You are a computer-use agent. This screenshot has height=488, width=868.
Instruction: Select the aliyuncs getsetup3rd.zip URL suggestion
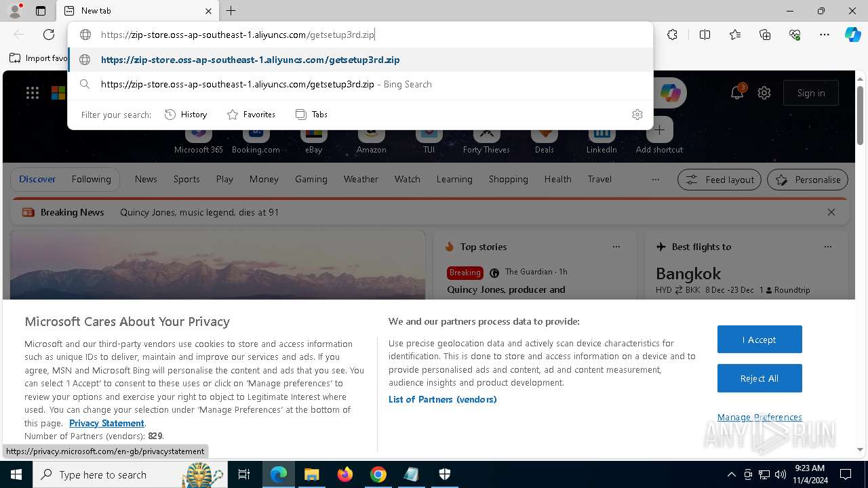coord(360,60)
